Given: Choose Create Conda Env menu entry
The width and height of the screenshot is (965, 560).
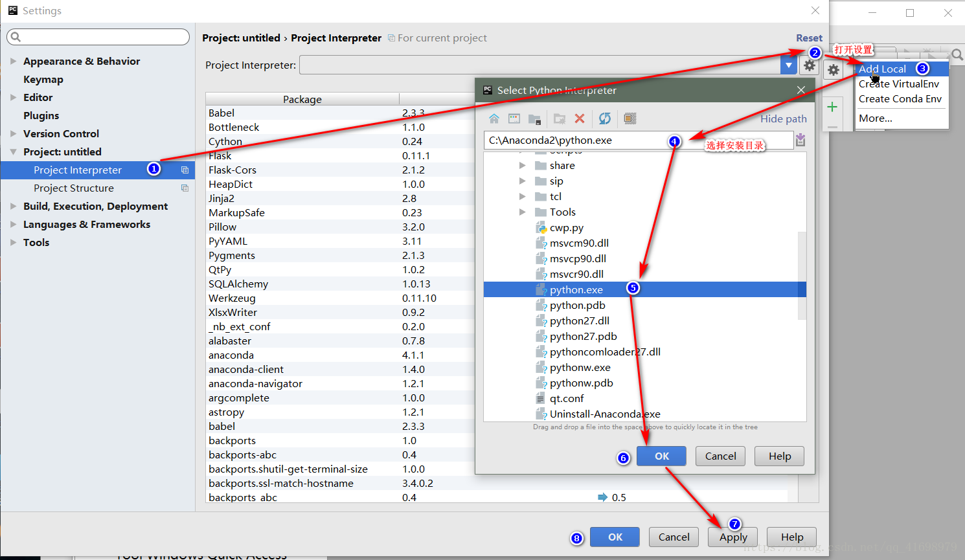Looking at the screenshot, I should [x=902, y=99].
